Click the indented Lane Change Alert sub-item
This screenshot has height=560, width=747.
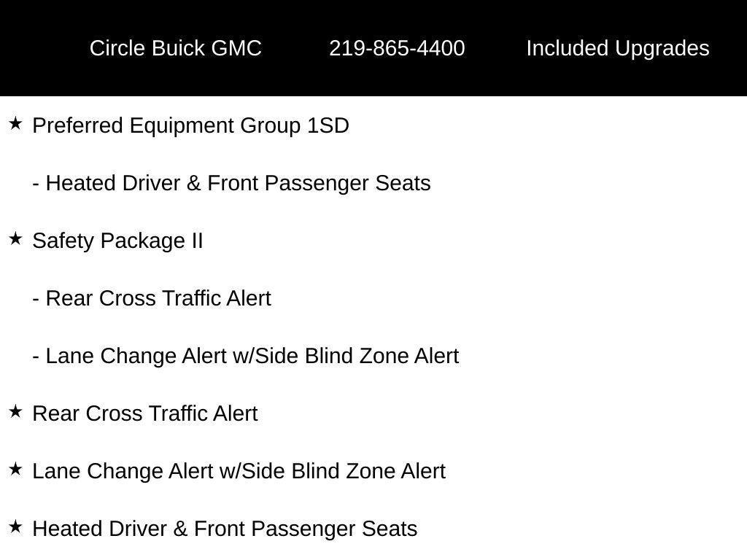252,356
